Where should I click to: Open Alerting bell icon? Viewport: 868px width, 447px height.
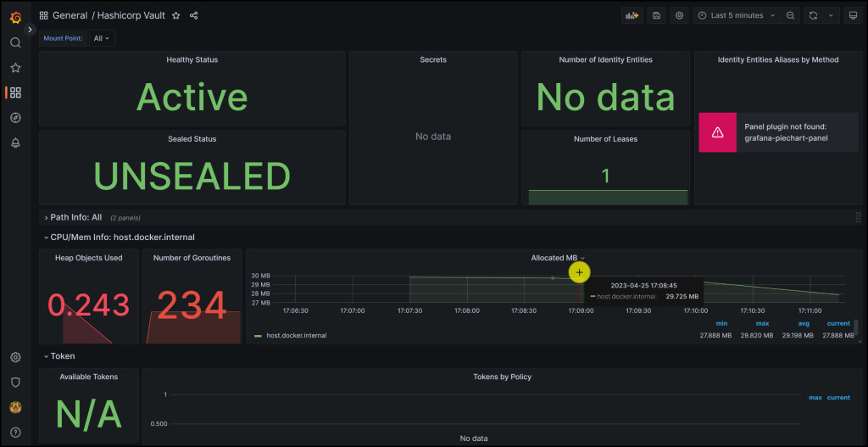coord(15,142)
